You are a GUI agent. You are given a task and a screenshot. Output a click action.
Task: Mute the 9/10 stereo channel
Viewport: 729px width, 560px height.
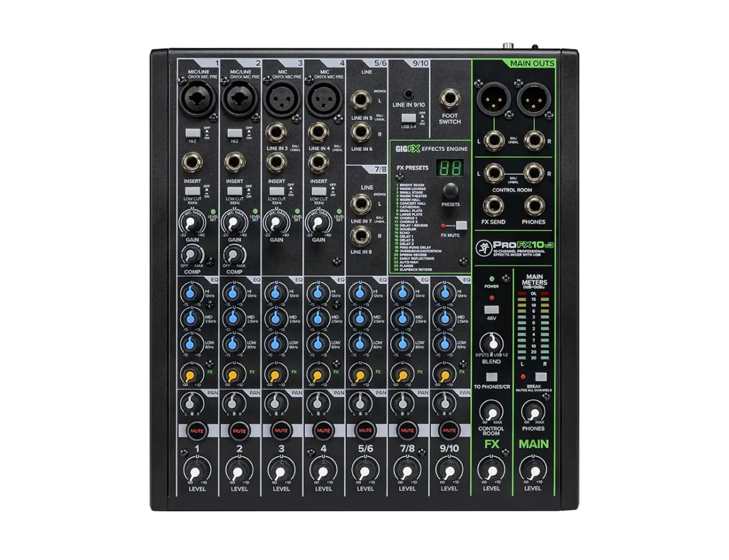449,431
